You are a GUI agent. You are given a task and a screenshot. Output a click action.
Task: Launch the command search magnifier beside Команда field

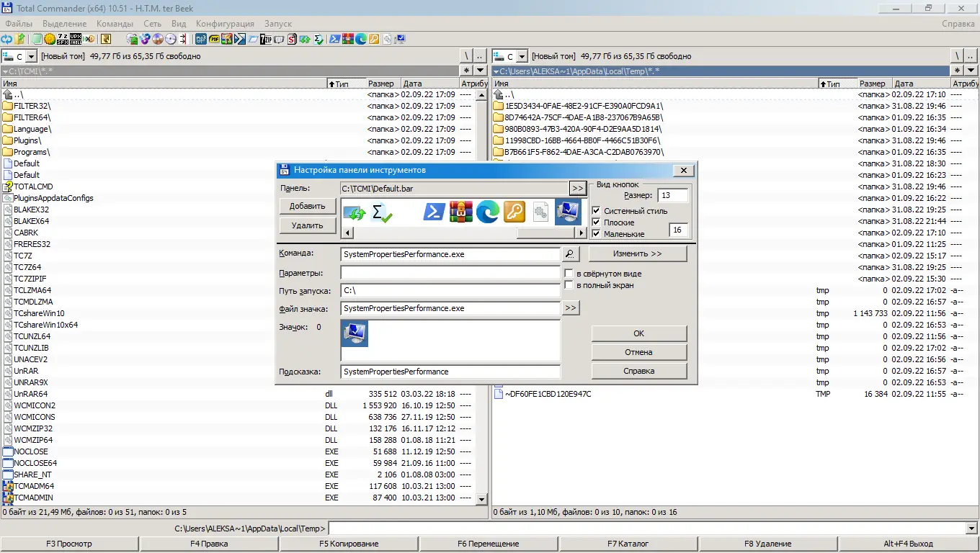coord(569,253)
